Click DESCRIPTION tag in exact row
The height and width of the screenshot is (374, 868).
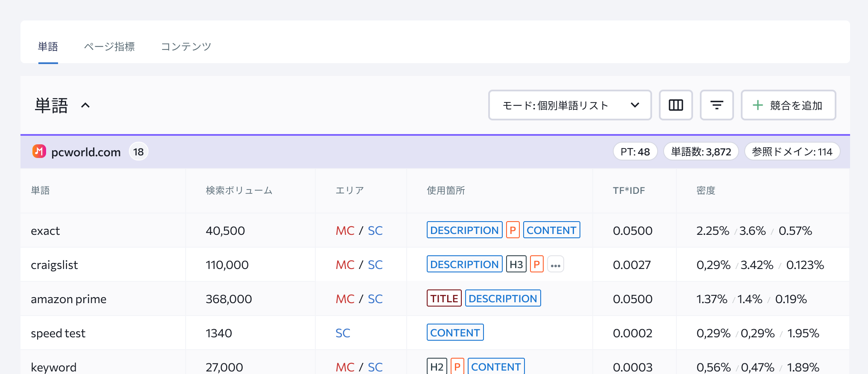pyautogui.click(x=464, y=230)
